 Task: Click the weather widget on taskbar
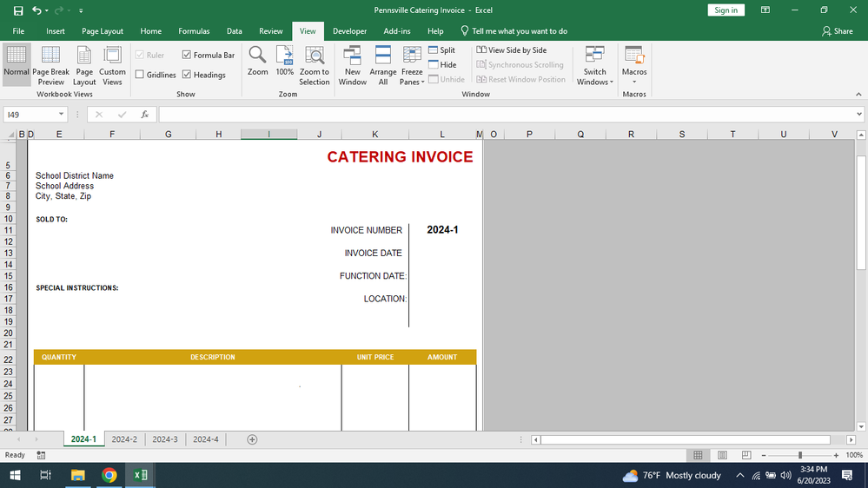click(x=671, y=475)
